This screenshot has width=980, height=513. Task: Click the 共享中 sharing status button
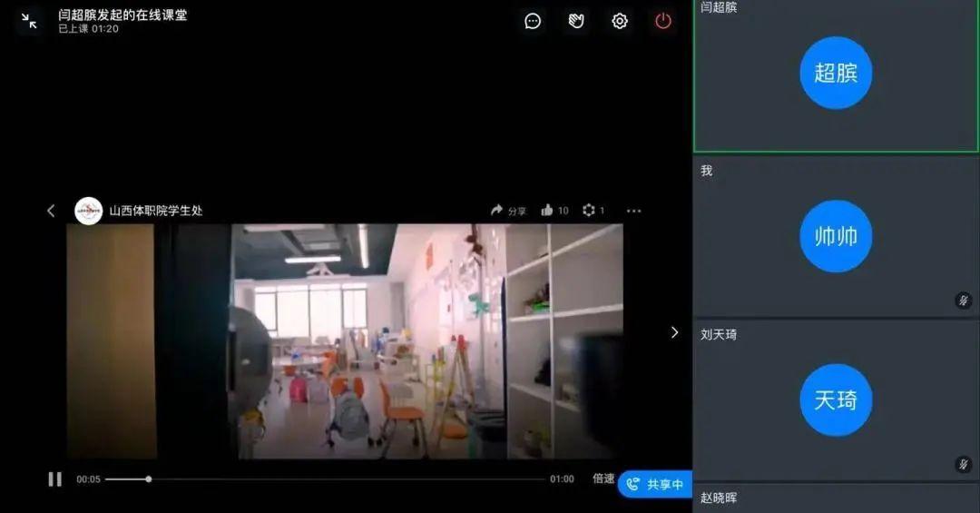pos(656,484)
